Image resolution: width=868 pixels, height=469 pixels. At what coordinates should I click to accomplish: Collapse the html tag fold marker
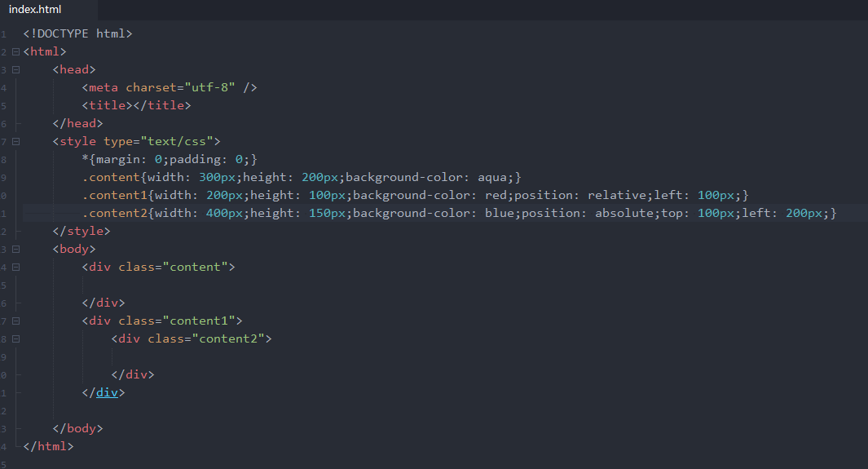[16, 52]
